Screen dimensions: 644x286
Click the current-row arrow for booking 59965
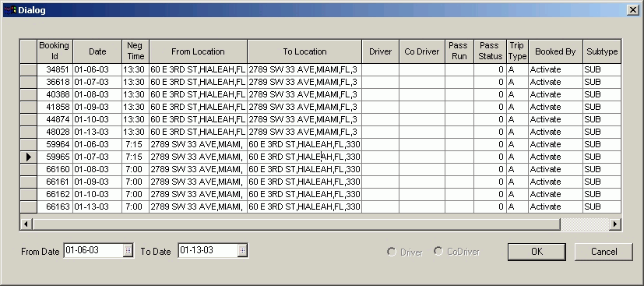[x=28, y=157]
